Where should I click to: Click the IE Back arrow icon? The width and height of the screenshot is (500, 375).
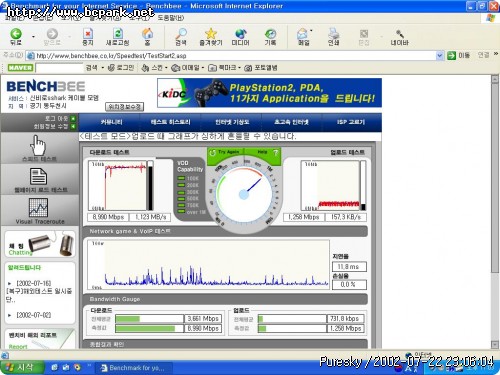click(x=16, y=34)
